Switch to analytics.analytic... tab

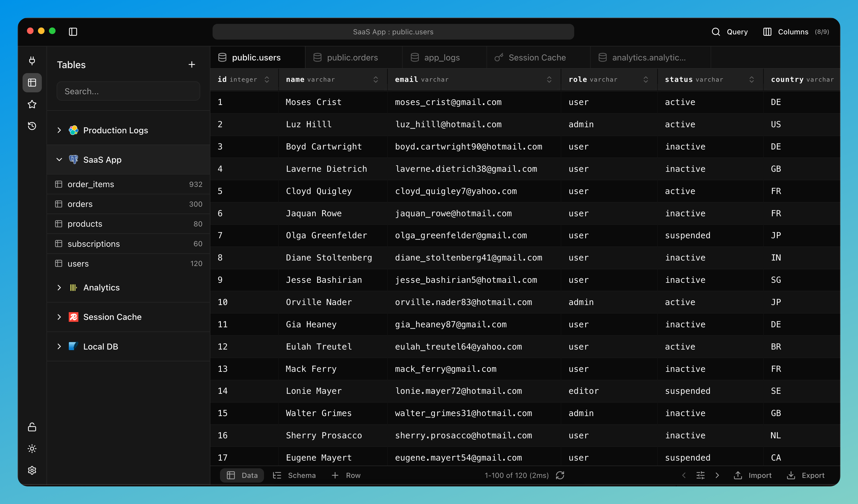(x=650, y=57)
